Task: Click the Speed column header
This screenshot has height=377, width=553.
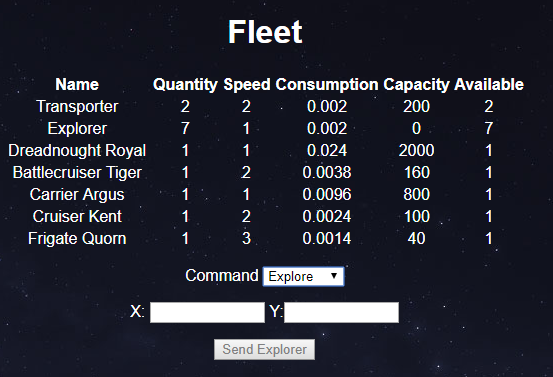Action: coord(247,85)
